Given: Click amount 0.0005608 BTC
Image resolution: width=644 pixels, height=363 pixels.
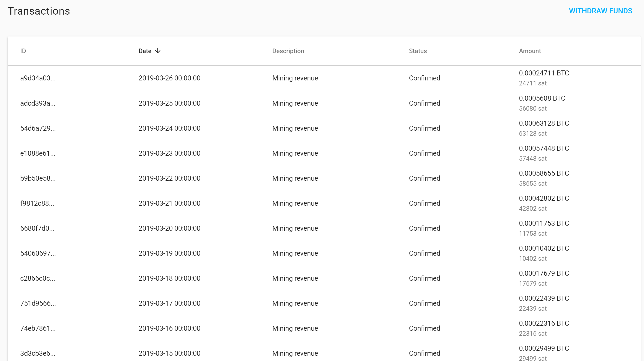Looking at the screenshot, I should click(542, 98).
